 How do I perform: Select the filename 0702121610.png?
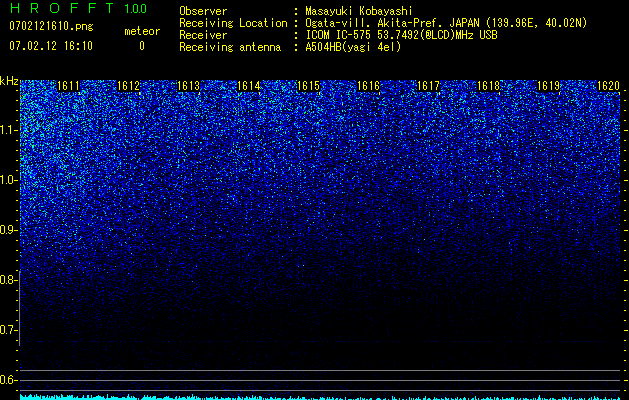click(51, 27)
